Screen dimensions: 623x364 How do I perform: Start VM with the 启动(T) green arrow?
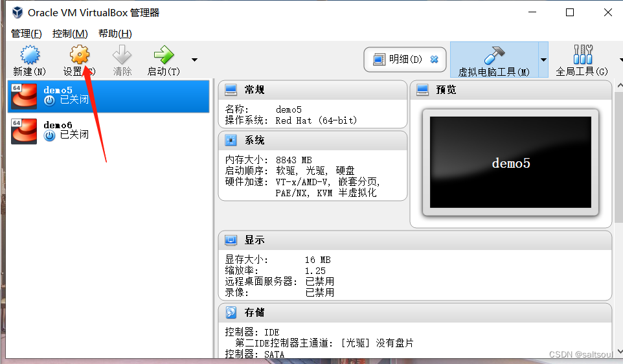click(164, 54)
